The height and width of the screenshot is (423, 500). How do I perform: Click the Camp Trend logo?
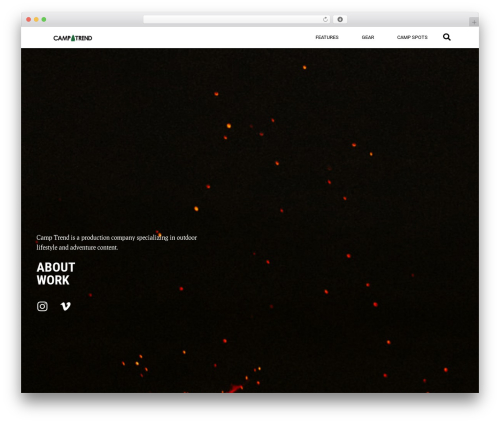pyautogui.click(x=73, y=38)
